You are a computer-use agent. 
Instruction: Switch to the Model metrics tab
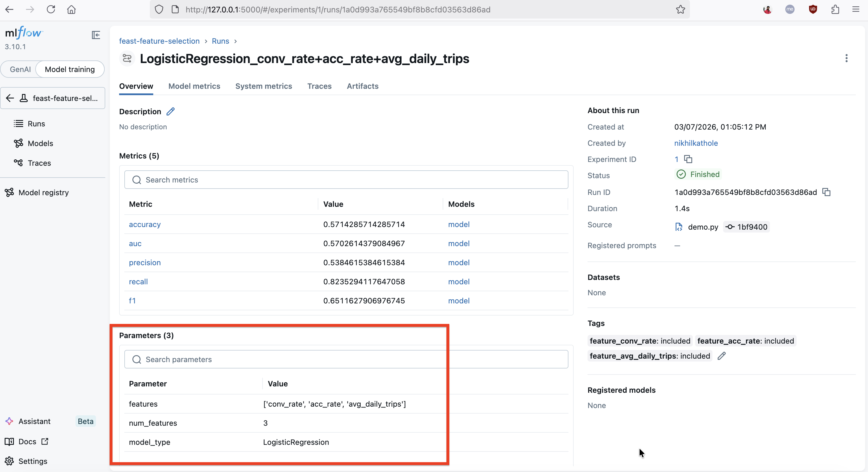(194, 86)
